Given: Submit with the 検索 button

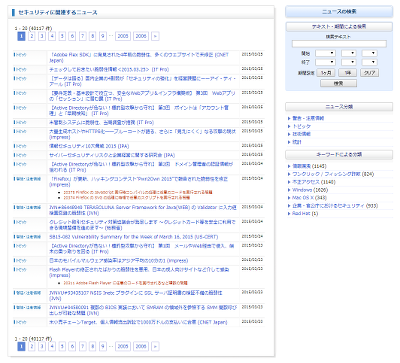Looking at the screenshot, I should coord(338,83).
